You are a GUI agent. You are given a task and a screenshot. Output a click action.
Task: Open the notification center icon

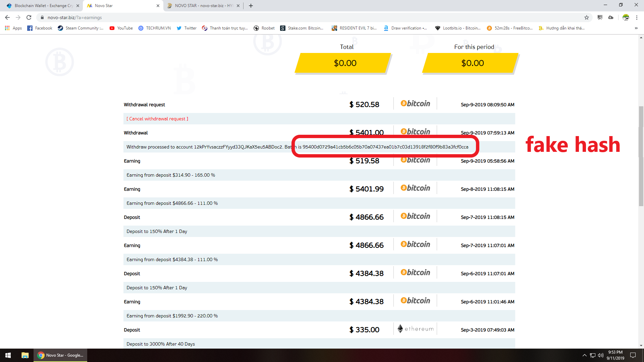633,355
